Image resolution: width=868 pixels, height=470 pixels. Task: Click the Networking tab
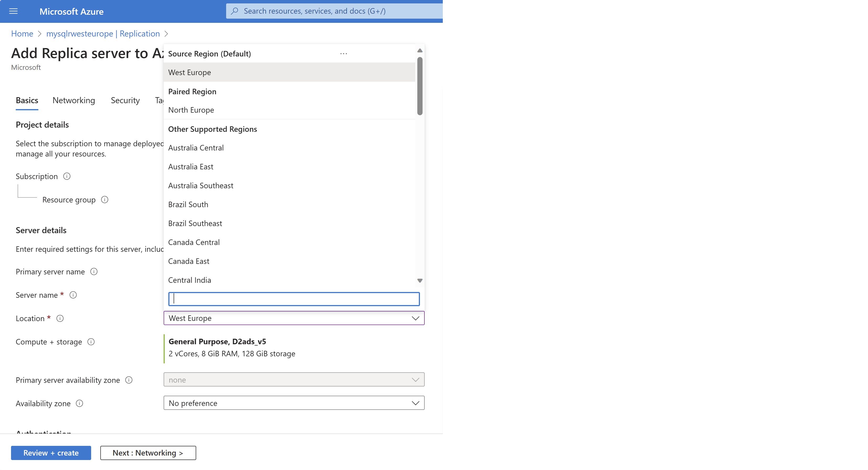pyautogui.click(x=74, y=100)
